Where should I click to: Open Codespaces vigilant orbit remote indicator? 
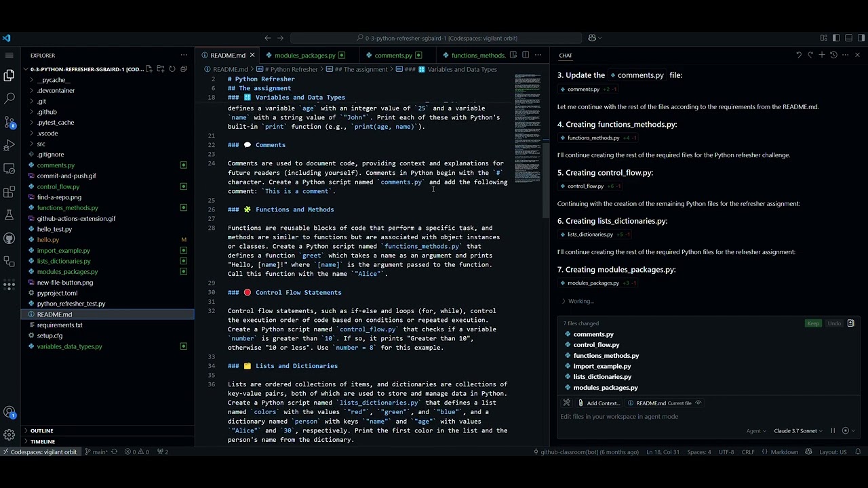click(x=39, y=451)
